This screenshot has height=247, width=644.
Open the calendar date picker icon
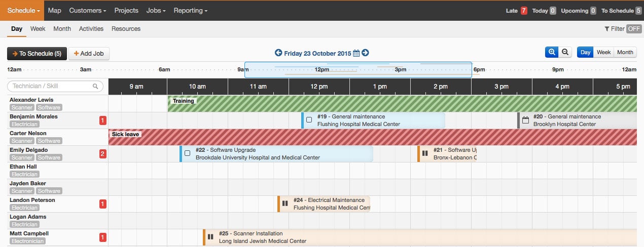pyautogui.click(x=356, y=53)
